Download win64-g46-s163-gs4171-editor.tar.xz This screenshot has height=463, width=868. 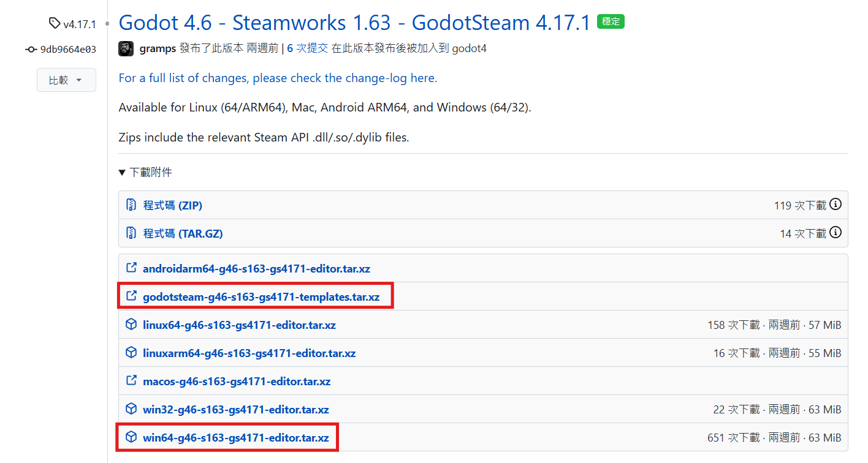235,438
